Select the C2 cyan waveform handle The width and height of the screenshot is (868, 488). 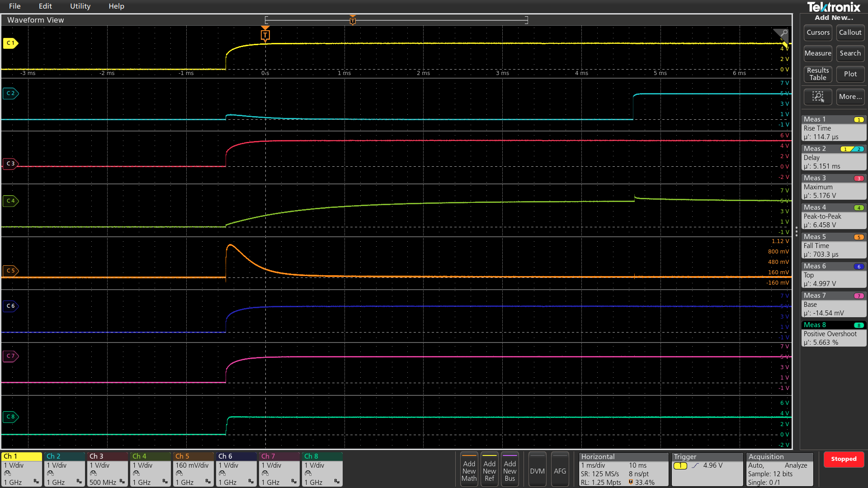10,93
